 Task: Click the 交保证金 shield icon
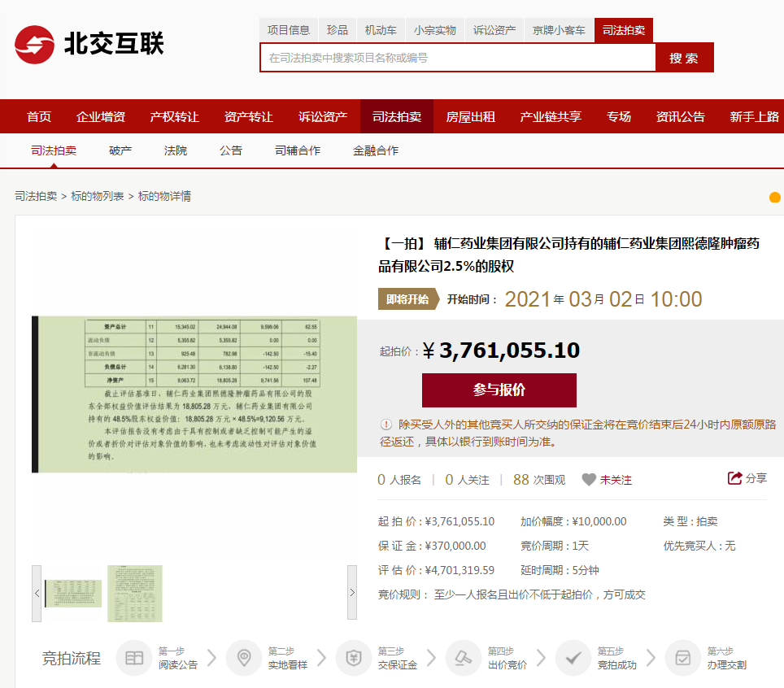coord(354,658)
